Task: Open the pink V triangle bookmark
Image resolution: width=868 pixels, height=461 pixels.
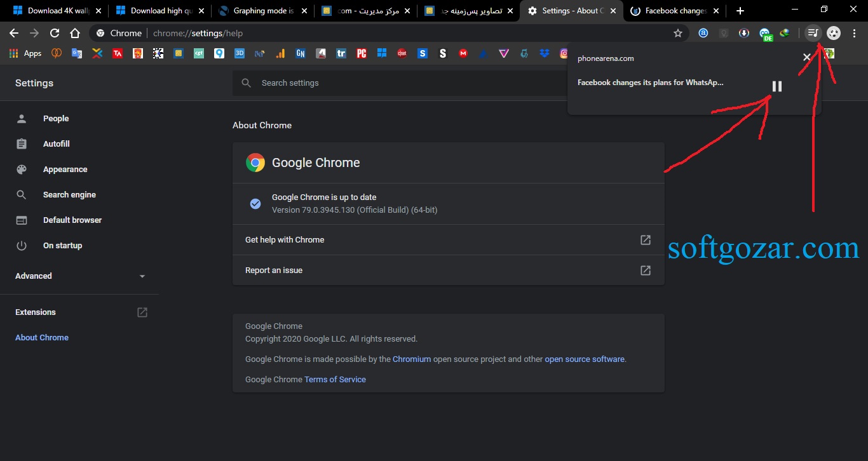Action: click(x=504, y=53)
